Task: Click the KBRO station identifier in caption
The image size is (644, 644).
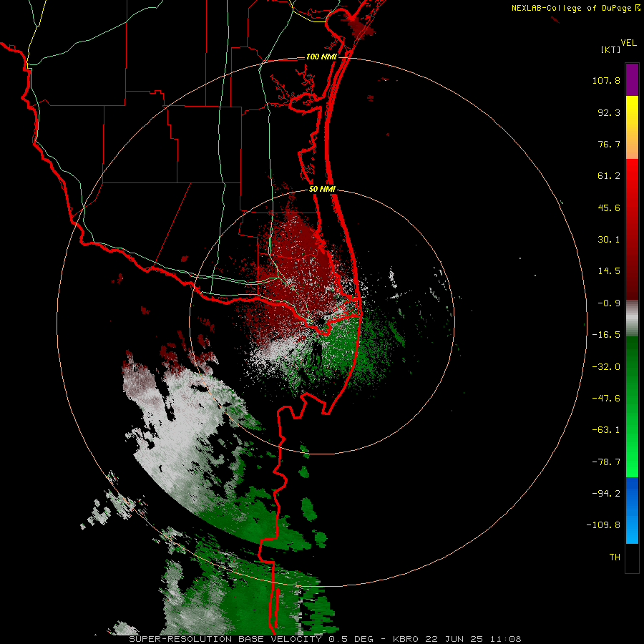Action: pos(406,639)
